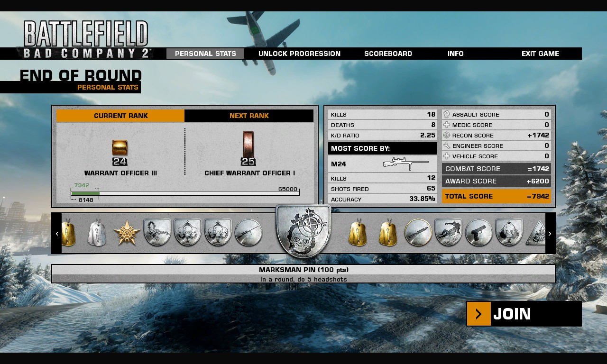
Task: Click the Accuracy 33.85% row
Action: click(x=383, y=199)
